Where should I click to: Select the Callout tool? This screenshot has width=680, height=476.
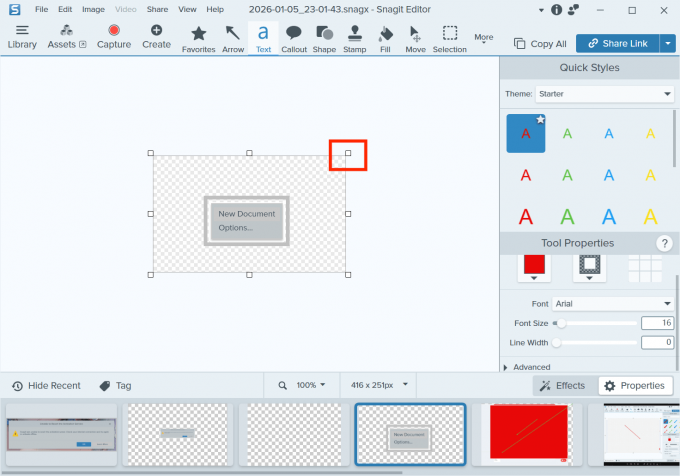[294, 38]
